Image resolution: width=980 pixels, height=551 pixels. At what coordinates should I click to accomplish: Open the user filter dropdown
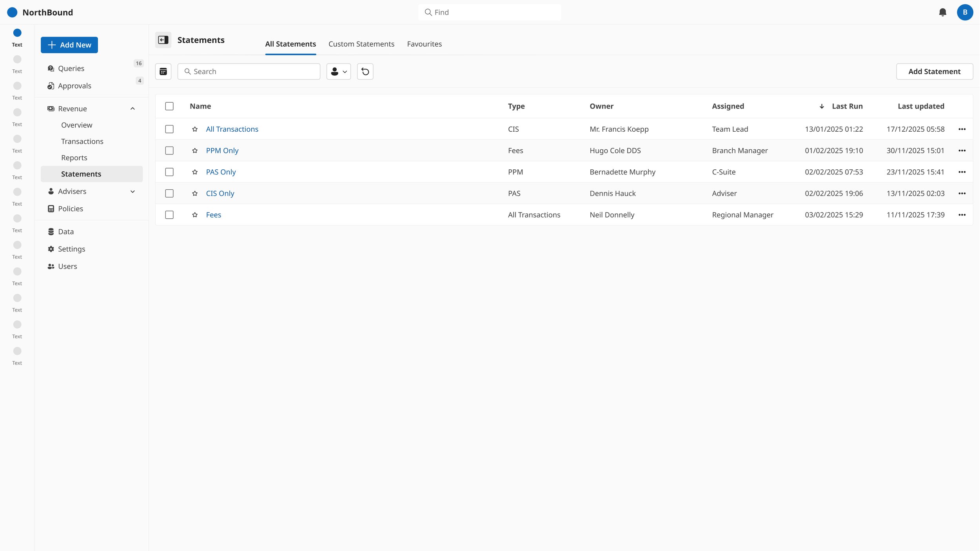(x=339, y=71)
